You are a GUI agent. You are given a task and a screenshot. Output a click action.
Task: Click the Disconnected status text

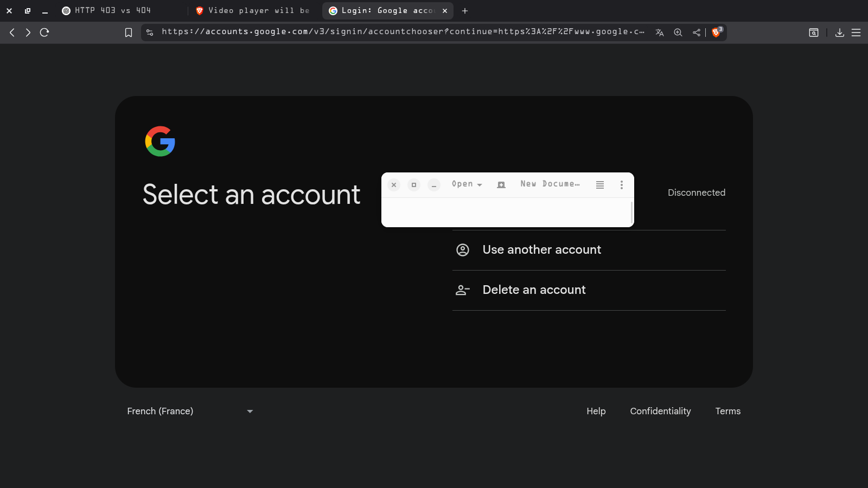tap(697, 192)
